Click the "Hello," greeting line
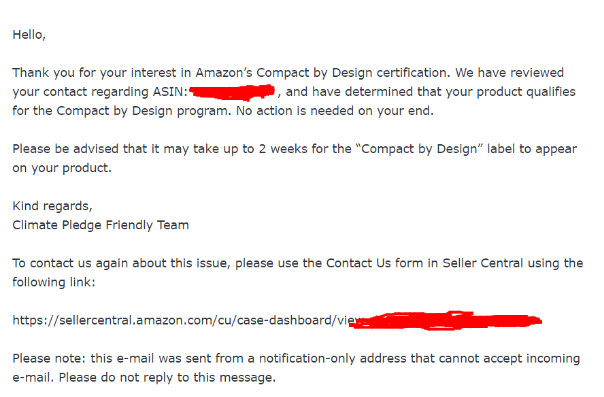This screenshot has width=604, height=397. pos(29,35)
